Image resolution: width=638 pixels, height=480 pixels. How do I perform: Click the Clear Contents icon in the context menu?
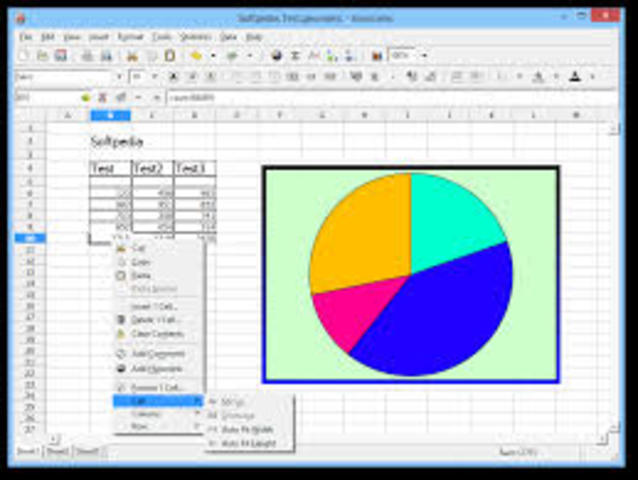121,334
